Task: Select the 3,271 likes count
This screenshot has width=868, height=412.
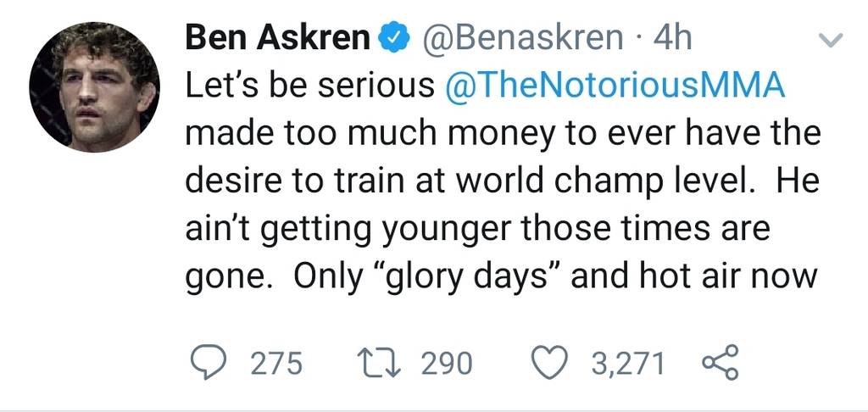Action: pyautogui.click(x=627, y=364)
